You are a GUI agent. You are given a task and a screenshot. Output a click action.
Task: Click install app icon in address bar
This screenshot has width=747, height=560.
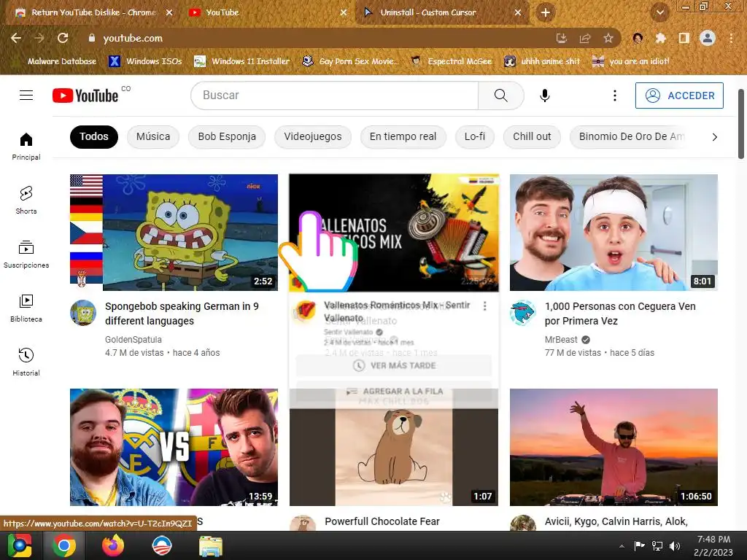click(562, 38)
